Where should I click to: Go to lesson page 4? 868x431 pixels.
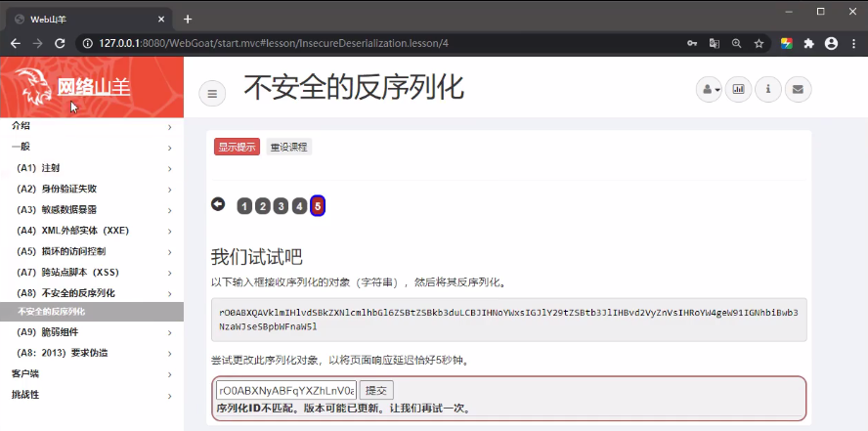299,207
